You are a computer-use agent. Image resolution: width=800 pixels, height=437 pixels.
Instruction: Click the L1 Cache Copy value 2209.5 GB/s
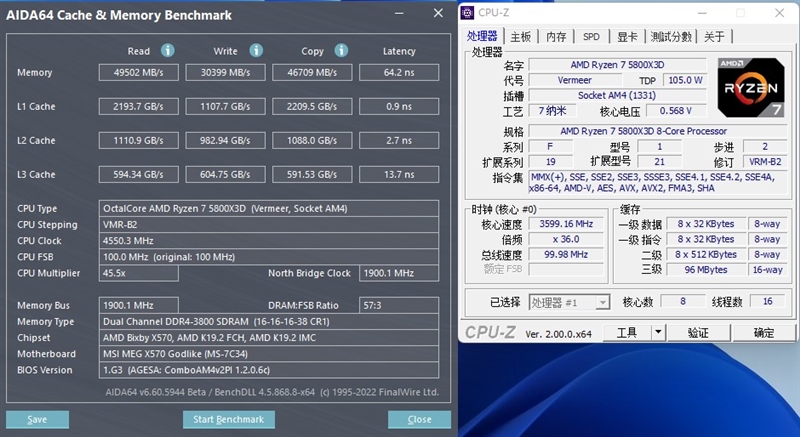click(x=312, y=107)
